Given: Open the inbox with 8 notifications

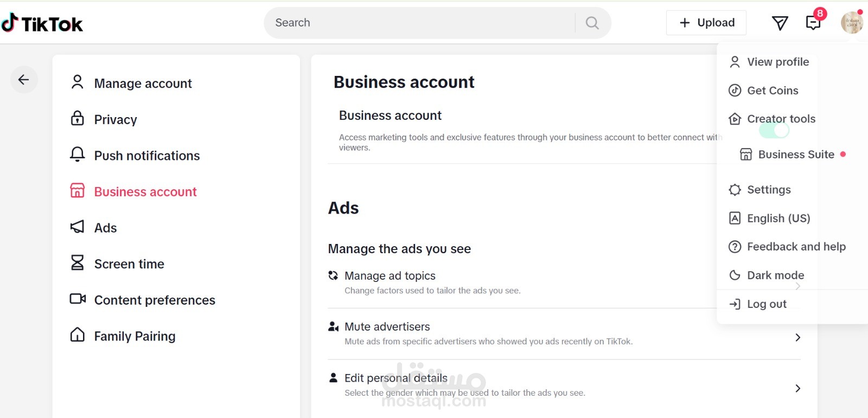Looking at the screenshot, I should (x=813, y=23).
